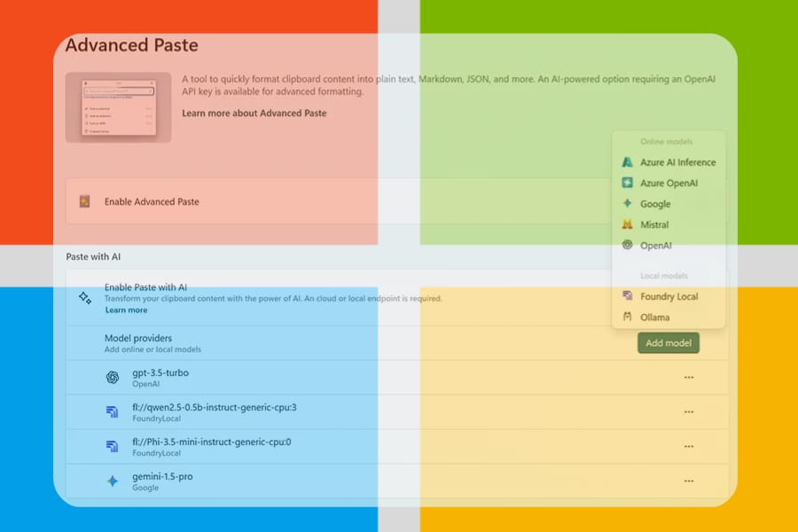The height and width of the screenshot is (532, 798).
Task: Open options for gpt-3.5-turbo model
Action: pyautogui.click(x=689, y=377)
